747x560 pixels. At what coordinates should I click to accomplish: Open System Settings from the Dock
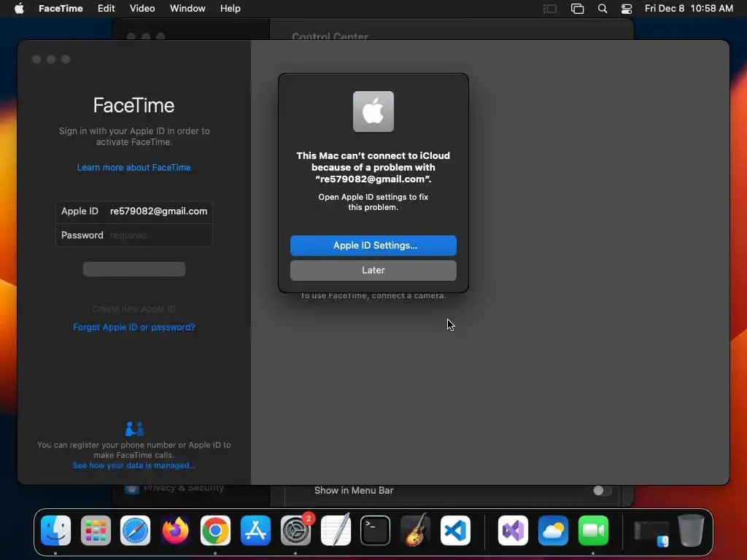[x=295, y=530]
